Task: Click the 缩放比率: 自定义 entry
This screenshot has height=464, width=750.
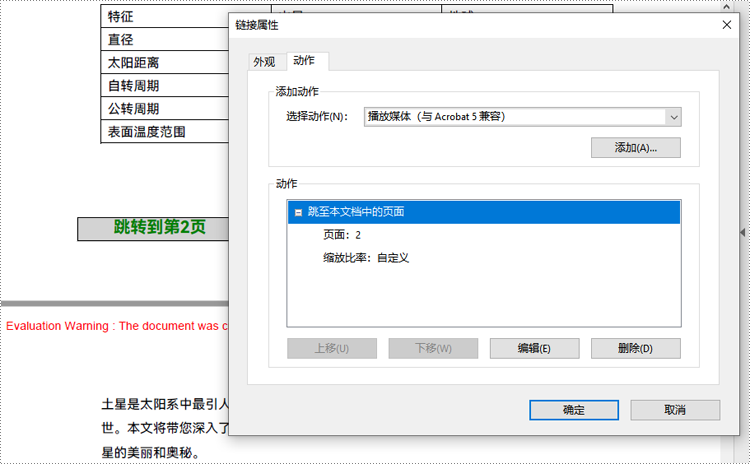Action: pos(366,258)
